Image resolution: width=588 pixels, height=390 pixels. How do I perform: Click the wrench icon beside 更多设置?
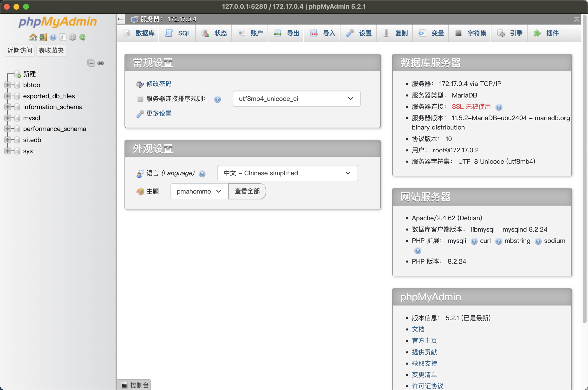tap(140, 114)
